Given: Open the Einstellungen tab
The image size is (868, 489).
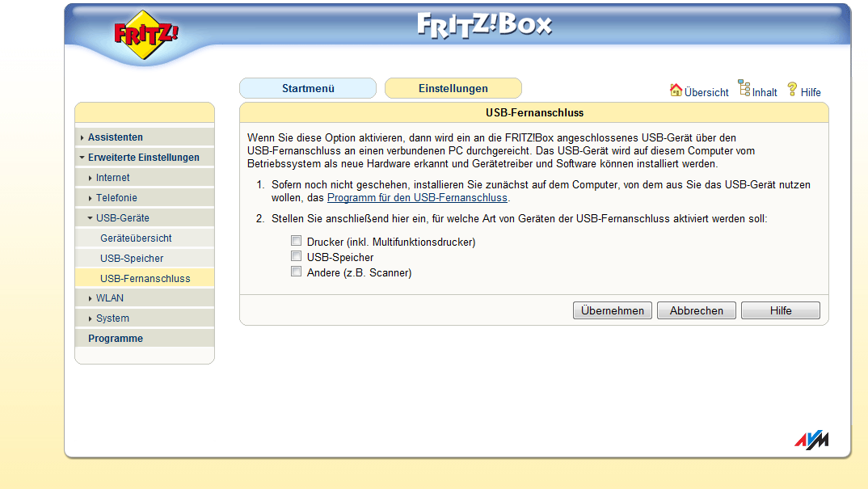Looking at the screenshot, I should (x=453, y=88).
